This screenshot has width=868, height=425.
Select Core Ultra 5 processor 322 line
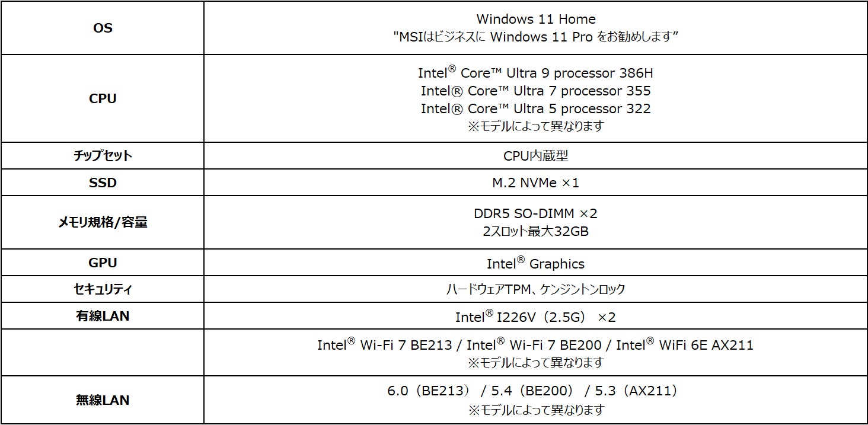[x=535, y=108]
